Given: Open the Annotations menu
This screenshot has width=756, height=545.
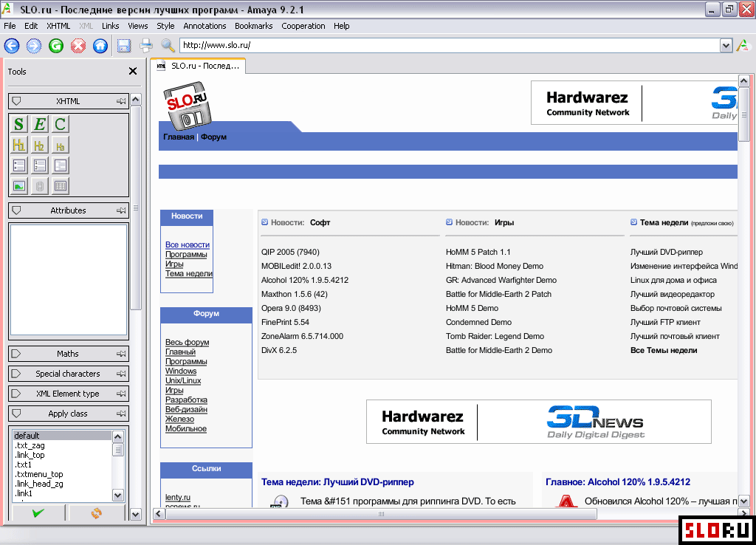Looking at the screenshot, I should pyautogui.click(x=205, y=26).
